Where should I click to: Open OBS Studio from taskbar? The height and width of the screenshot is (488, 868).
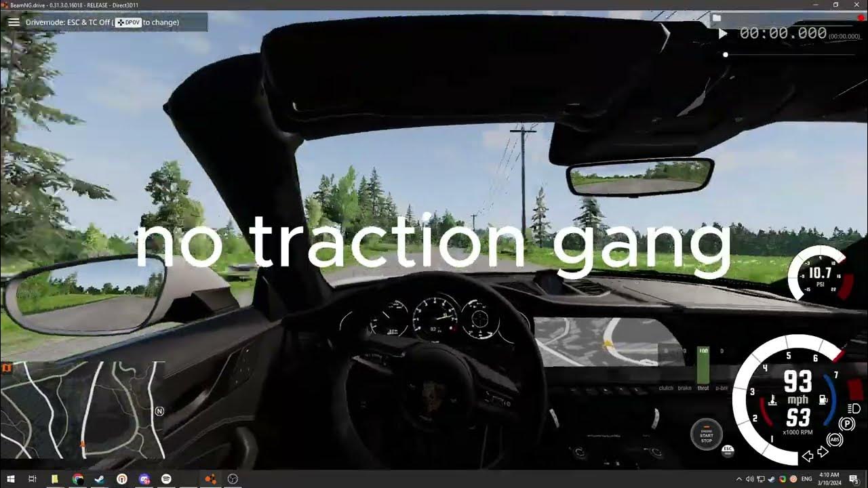233,479
